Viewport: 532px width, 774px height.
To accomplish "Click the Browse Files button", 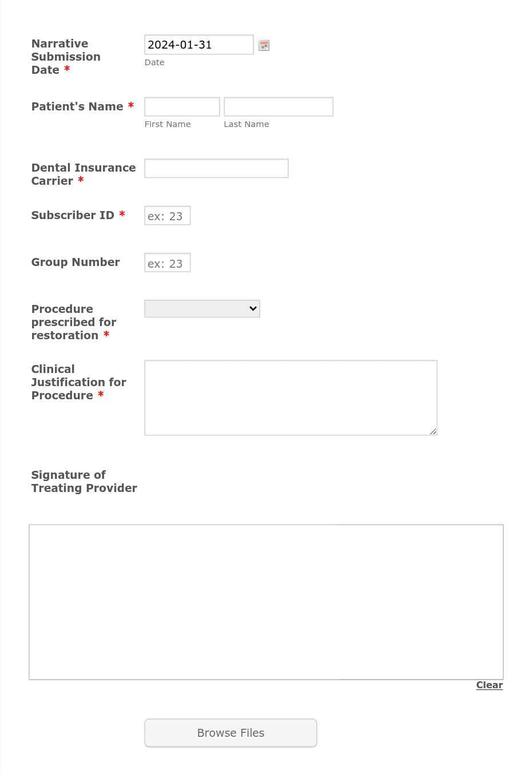I will click(230, 733).
